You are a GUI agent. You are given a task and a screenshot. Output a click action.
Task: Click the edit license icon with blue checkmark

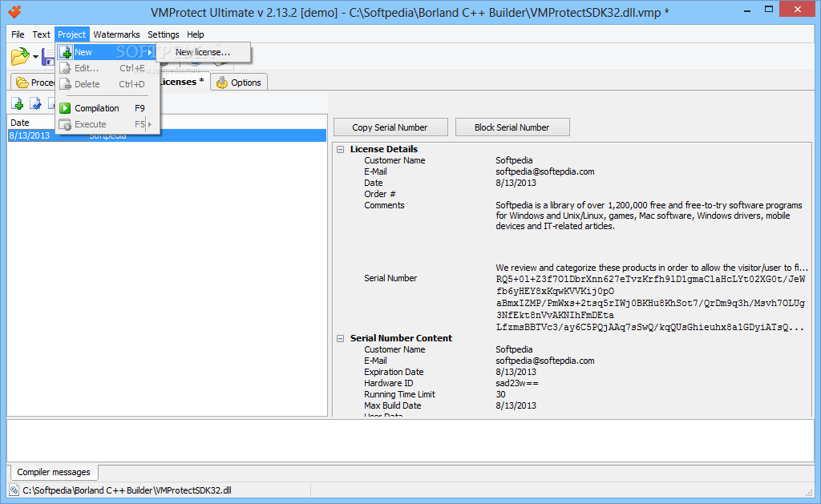coord(35,103)
